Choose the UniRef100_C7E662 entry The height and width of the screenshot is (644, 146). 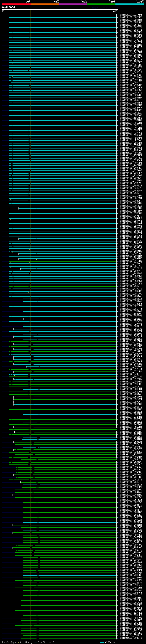[131, 77]
